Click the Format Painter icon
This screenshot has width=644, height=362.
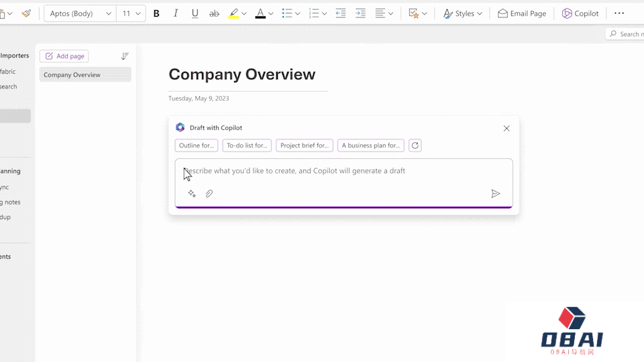pyautogui.click(x=26, y=13)
